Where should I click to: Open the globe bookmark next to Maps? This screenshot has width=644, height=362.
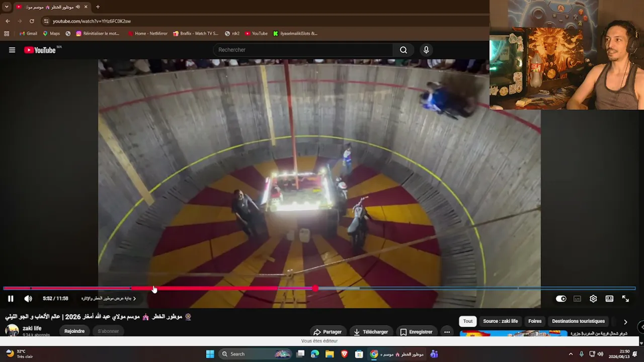tap(68, 34)
